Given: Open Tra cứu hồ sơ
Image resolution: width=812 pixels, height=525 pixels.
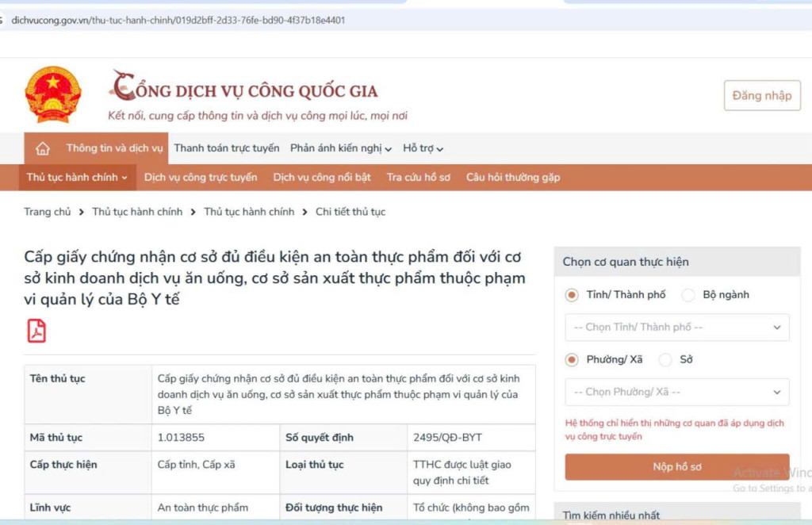Looking at the screenshot, I should (x=419, y=178).
